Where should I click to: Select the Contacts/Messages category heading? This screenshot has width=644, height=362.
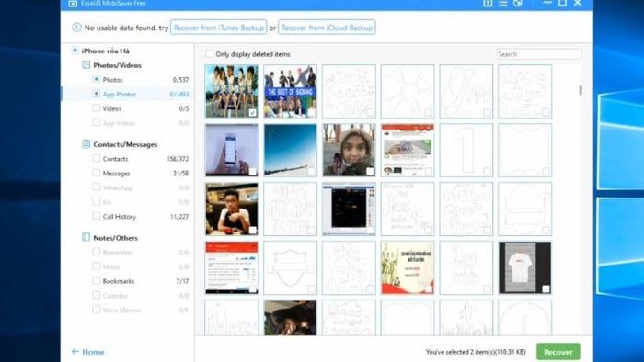pos(125,144)
